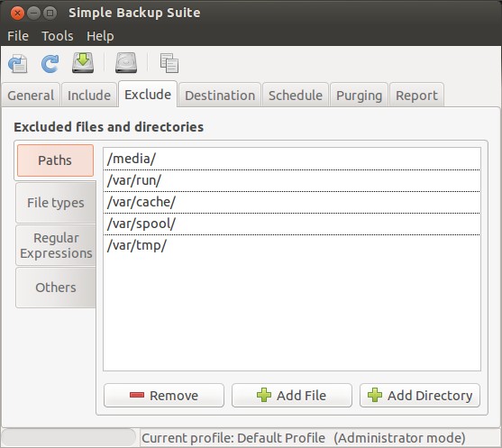502x448 pixels.
Task: Select the Others side tab
Action: (56, 288)
